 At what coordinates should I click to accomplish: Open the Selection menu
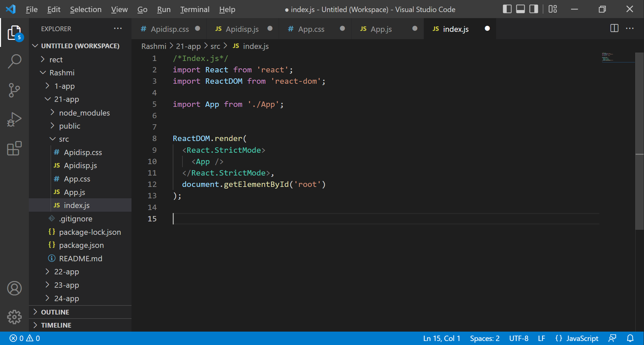tap(86, 9)
